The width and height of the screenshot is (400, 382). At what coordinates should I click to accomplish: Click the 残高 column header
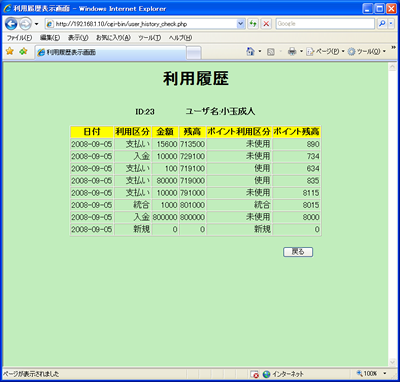coord(193,132)
